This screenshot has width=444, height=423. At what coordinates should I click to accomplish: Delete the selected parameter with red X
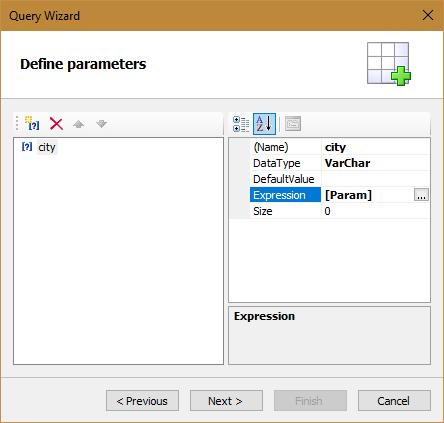click(x=56, y=124)
